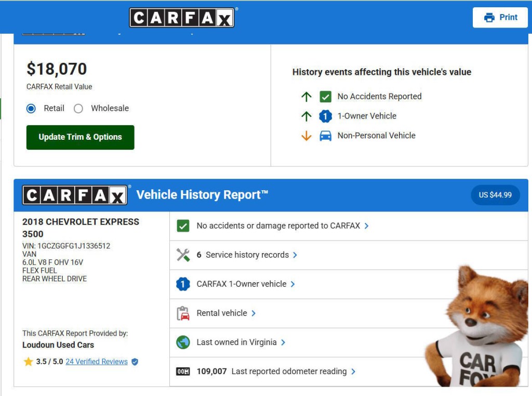Click the Update Trim & Options button
The height and width of the screenshot is (396, 532).
80,138
